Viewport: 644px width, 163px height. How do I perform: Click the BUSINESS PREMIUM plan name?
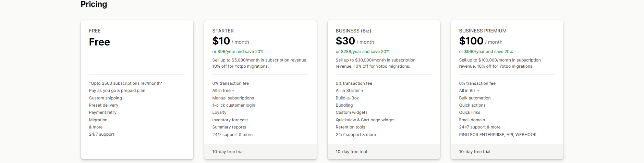(483, 31)
